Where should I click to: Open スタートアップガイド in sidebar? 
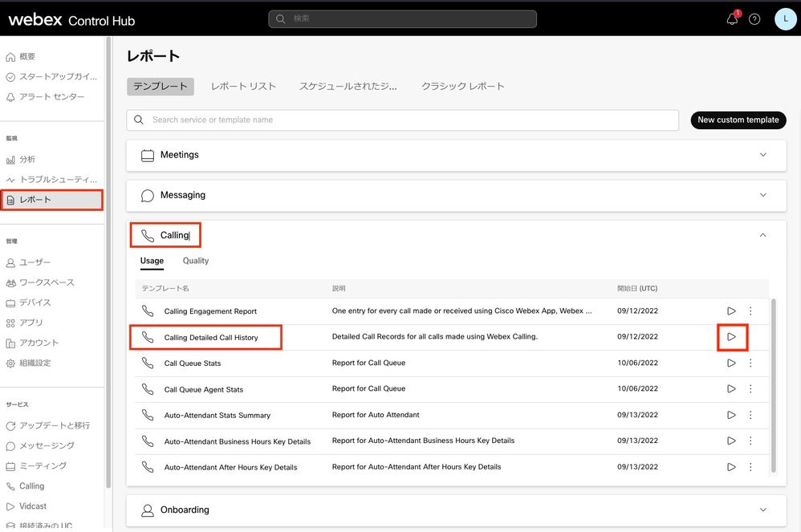51,76
